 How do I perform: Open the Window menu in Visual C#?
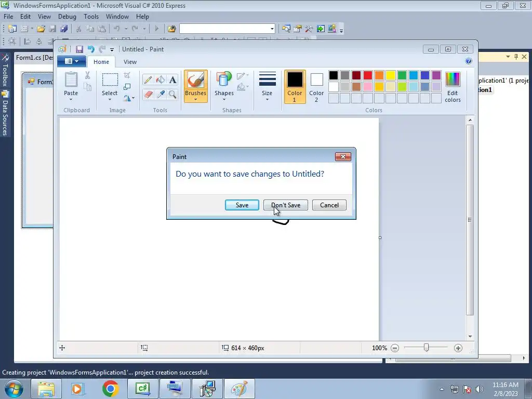[117, 16]
